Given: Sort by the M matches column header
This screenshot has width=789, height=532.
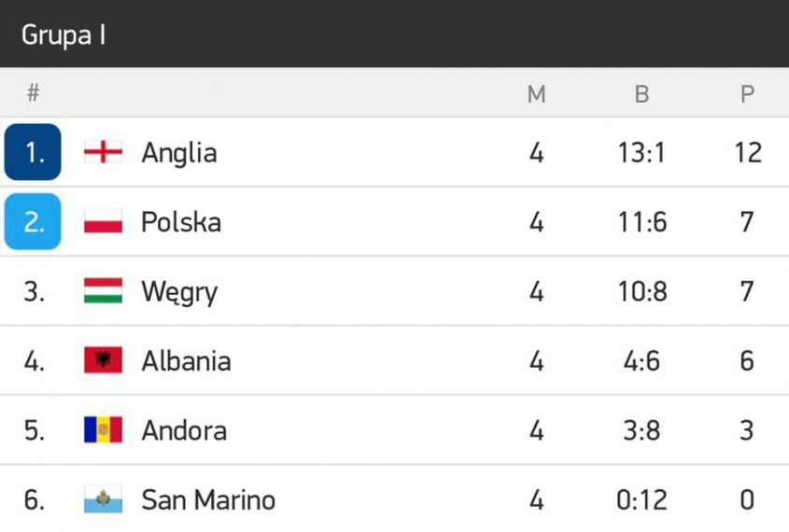Looking at the screenshot, I should pyautogui.click(x=536, y=94).
